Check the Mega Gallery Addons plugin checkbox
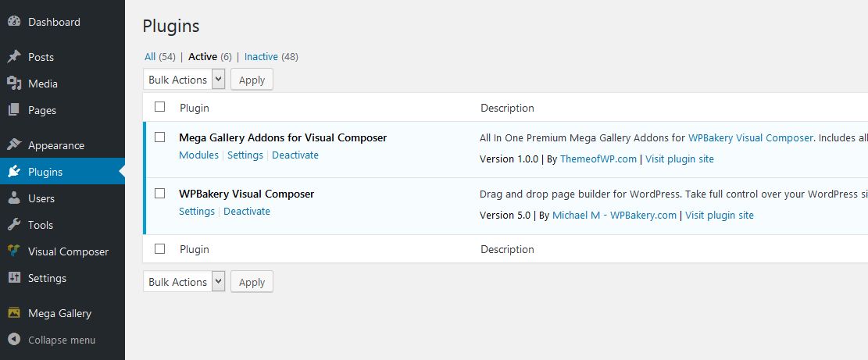 (160, 137)
